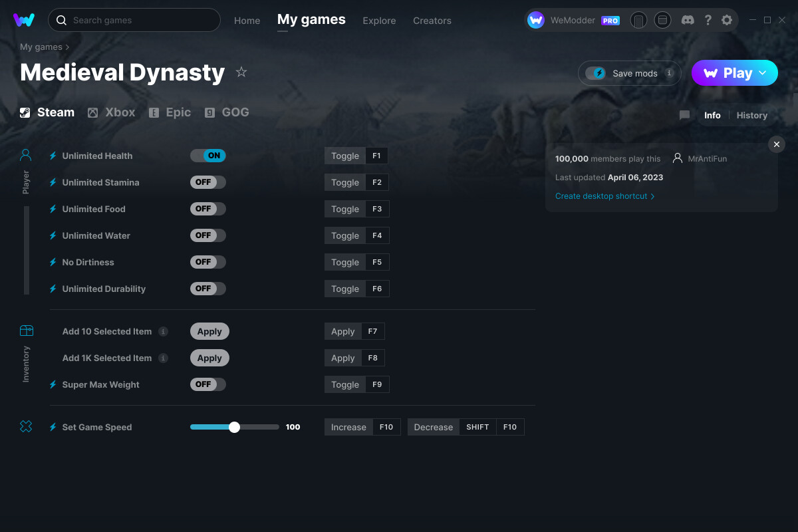
Task: Enable Unlimited Food toggle
Action: click(x=208, y=209)
